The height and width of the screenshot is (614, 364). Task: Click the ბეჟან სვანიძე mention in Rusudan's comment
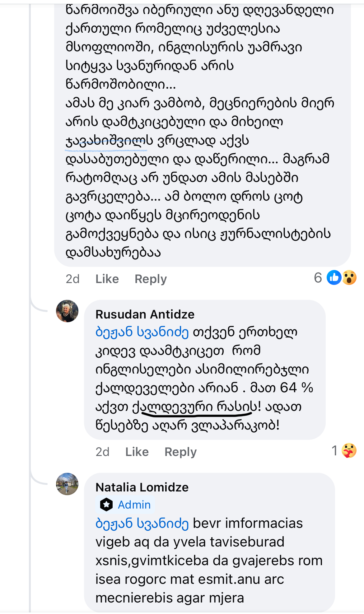pos(142,332)
